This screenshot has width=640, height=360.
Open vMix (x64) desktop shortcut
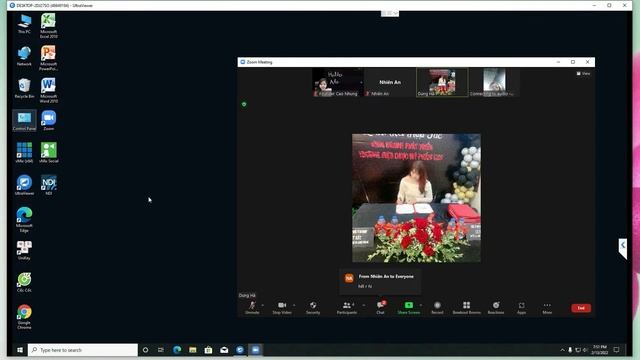point(24,153)
